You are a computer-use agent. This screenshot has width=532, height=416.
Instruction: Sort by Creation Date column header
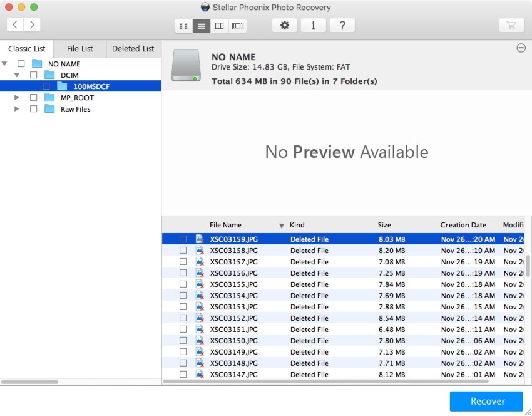click(463, 225)
